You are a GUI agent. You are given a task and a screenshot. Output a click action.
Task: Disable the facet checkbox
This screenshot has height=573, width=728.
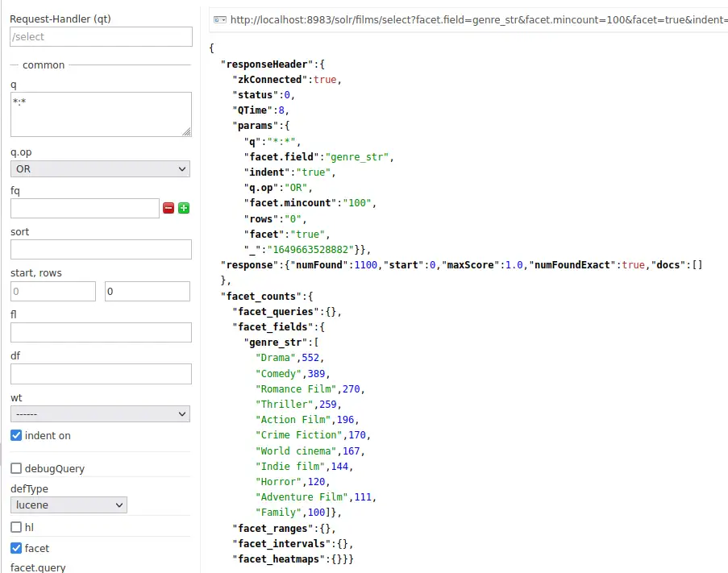coord(16,548)
